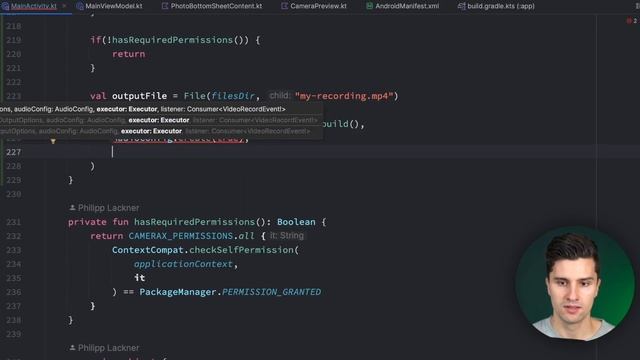Click the first parameter info row in popup
This screenshot has height=360, width=640.
point(160,109)
